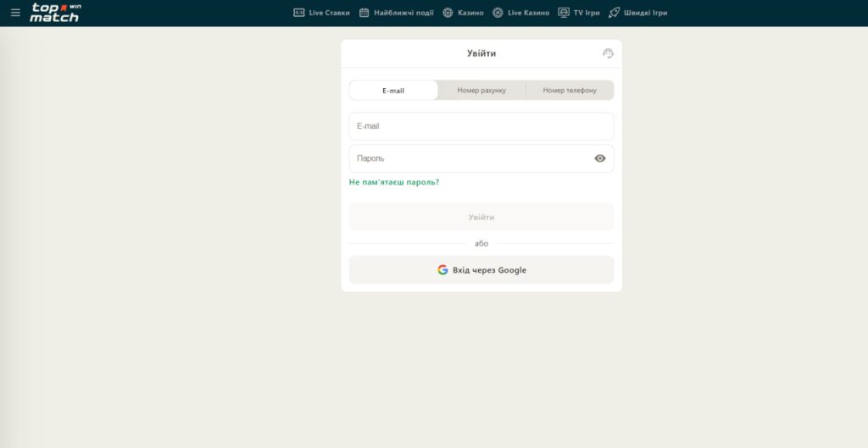
Task: Click the TV Ігри screen icon
Action: pos(564,13)
